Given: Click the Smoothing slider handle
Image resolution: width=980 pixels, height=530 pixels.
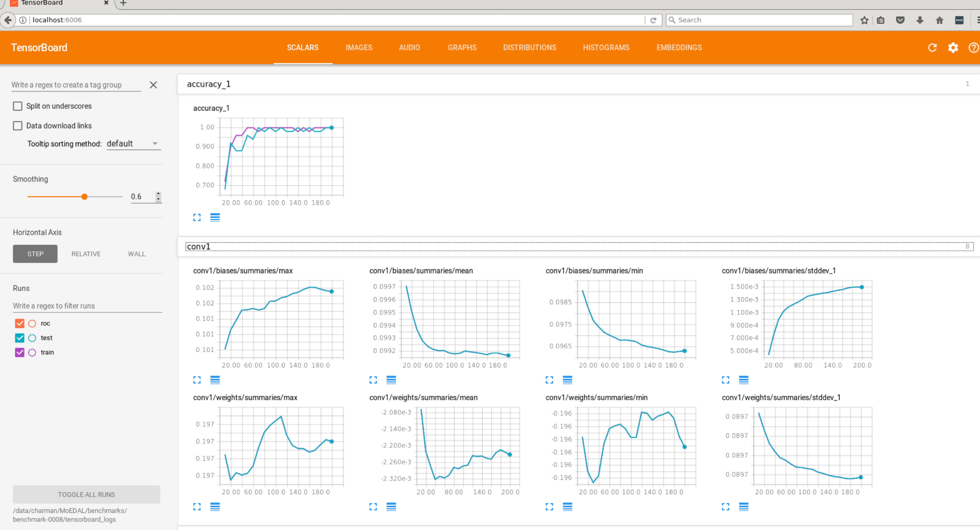Looking at the screenshot, I should tap(85, 197).
